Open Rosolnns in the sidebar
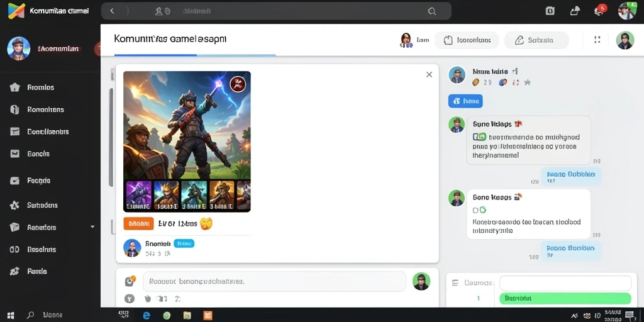Screen dimensions: 644x322 point(42,249)
